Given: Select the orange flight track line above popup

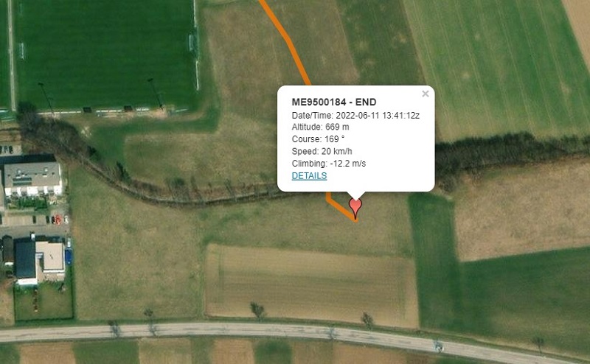Looking at the screenshot, I should point(286,40).
